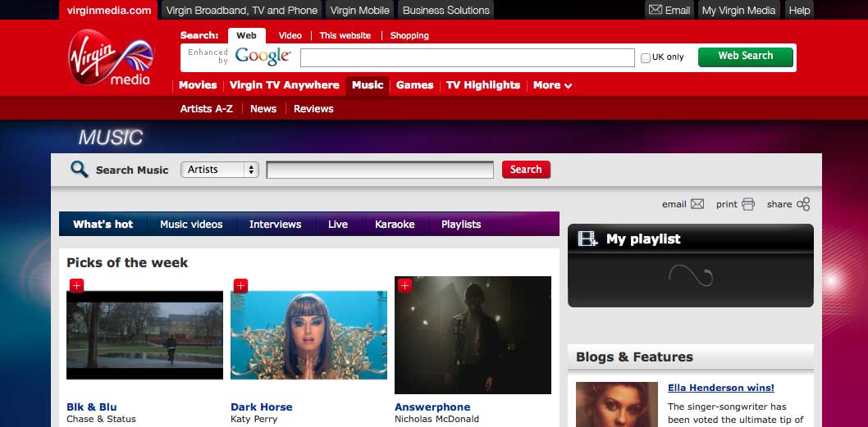Open the News submenu link

tap(263, 109)
